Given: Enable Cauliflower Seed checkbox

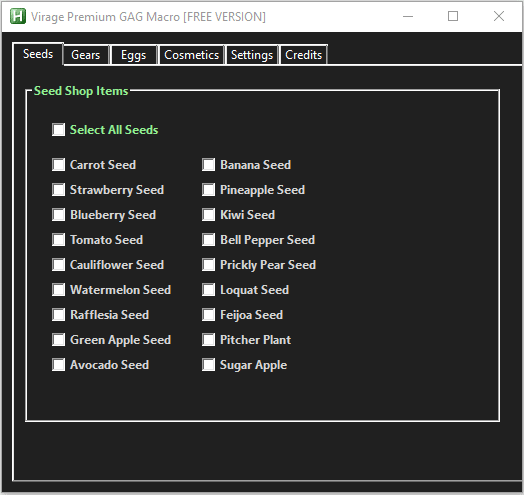Looking at the screenshot, I should tap(58, 265).
